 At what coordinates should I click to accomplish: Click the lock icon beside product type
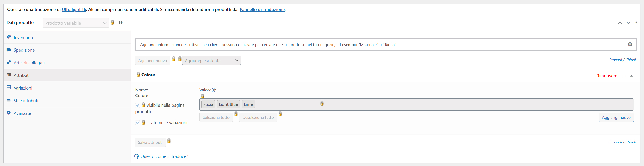coord(113,22)
